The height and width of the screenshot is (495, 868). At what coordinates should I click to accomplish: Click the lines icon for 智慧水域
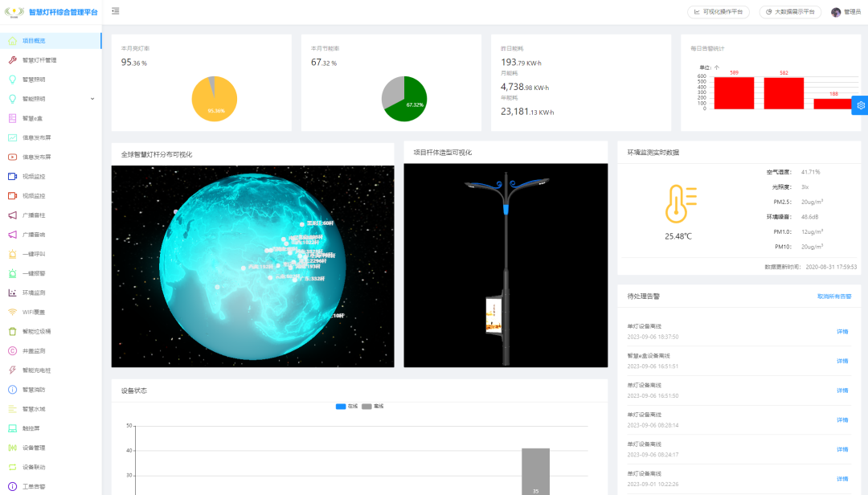pyautogui.click(x=12, y=409)
